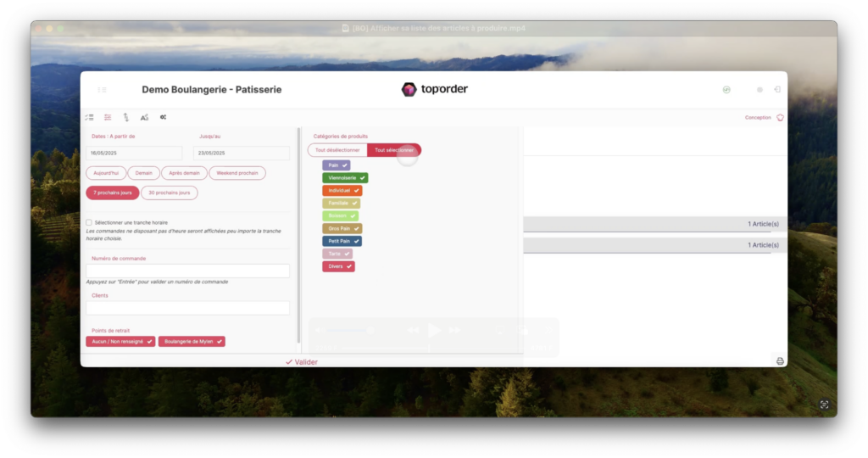
Task: Open the sidebar menu icon beside title
Action: pos(102,89)
